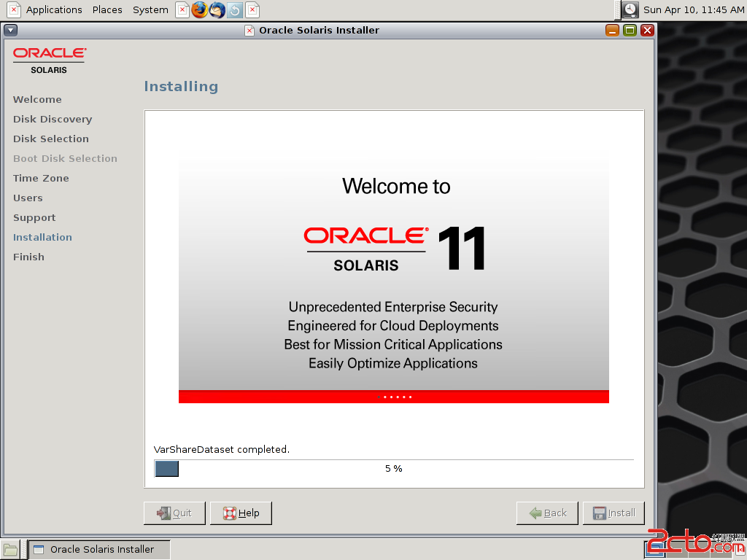
Task: Launch Firefox from the top panel
Action: [200, 9]
